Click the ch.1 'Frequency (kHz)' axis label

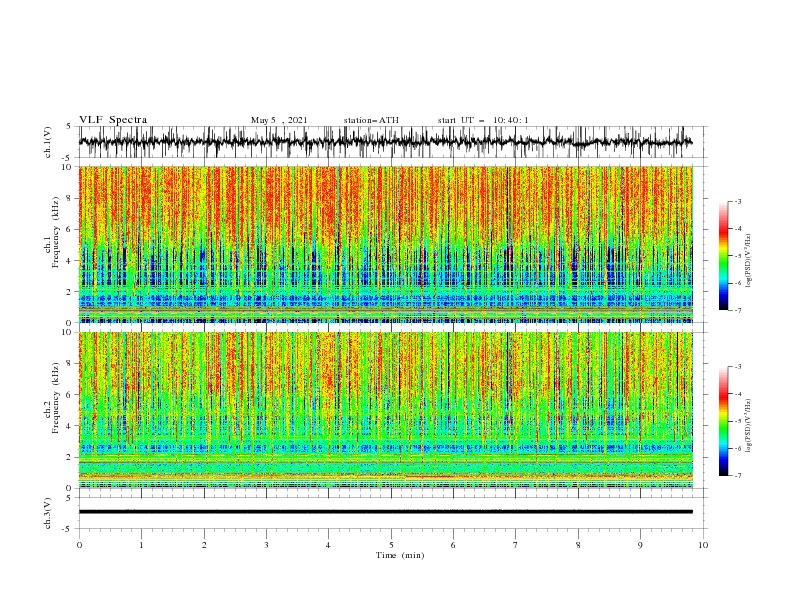tap(56, 232)
